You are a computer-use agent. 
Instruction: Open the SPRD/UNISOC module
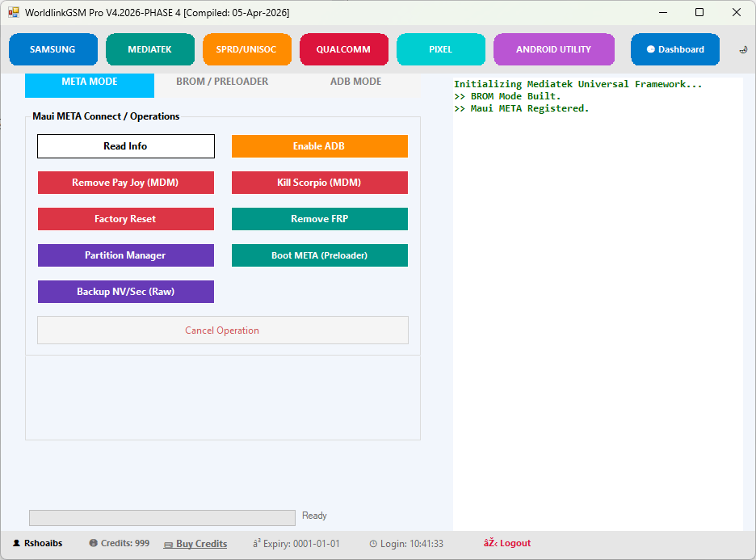point(246,49)
